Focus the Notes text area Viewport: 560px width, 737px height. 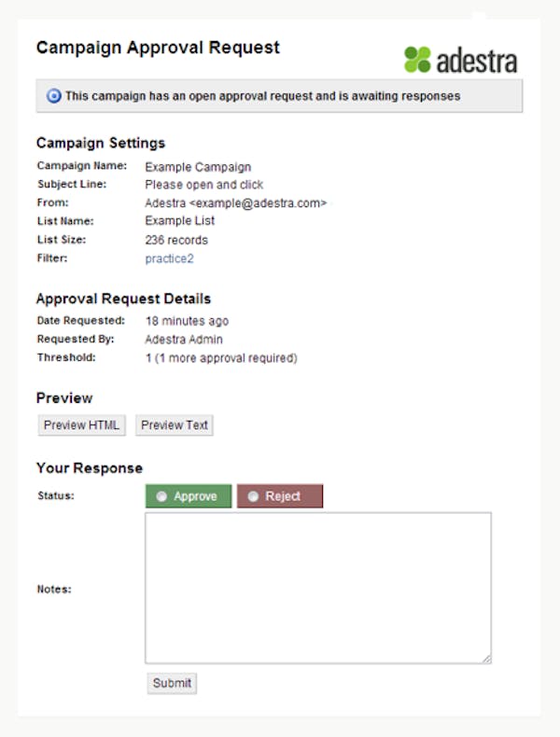pos(317,588)
